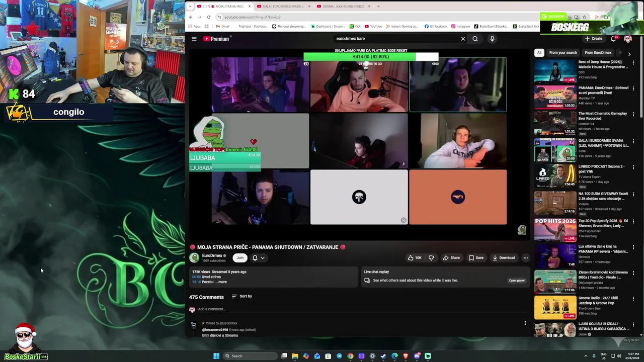This screenshot has height=362, width=644.
Task: Switch to GALA I EURODRMEX SVAĐA tab
Action: click(x=284, y=7)
